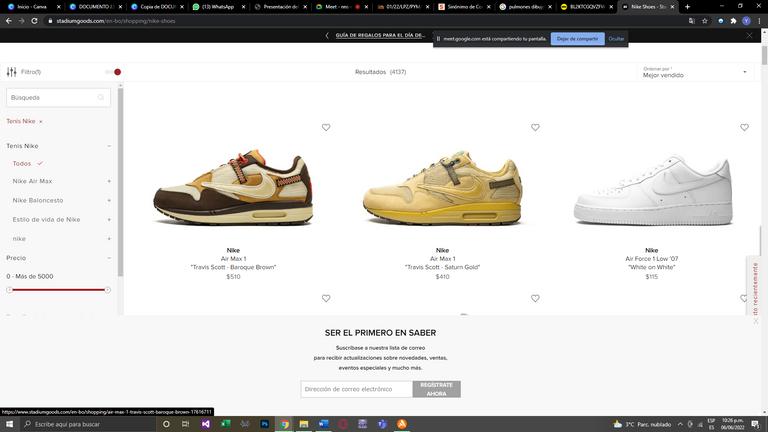Open Air Force 1 Low '07 White on White title

pos(651,263)
